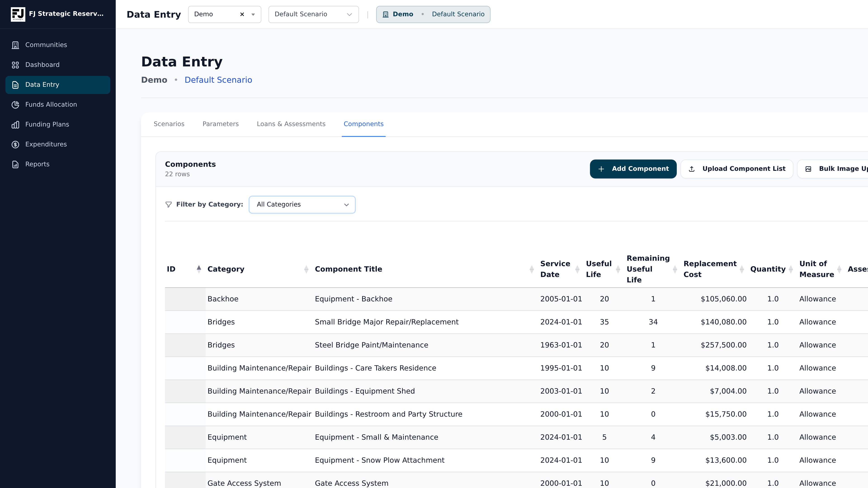Click the Dashboard grid icon
The height and width of the screenshot is (488, 868).
pyautogui.click(x=16, y=65)
